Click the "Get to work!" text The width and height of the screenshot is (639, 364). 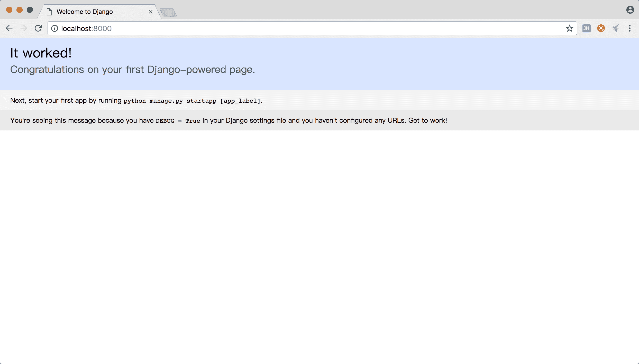(x=428, y=120)
